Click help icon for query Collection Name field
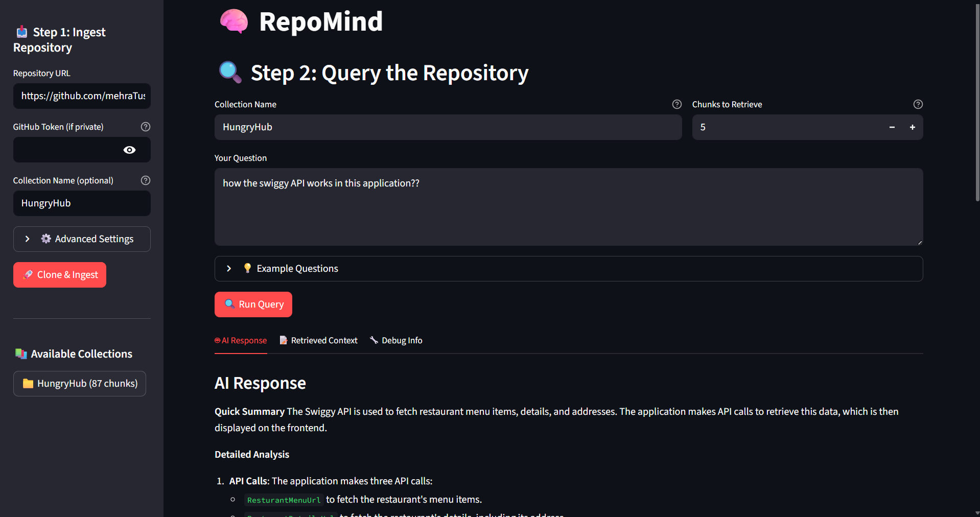980x517 pixels. tap(676, 104)
